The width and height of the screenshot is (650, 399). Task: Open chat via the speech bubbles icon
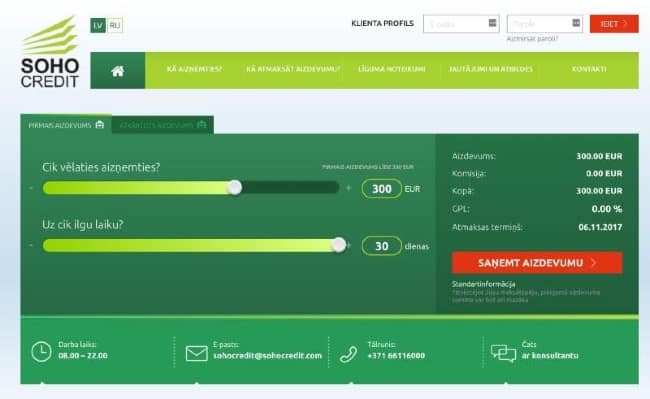(x=503, y=353)
